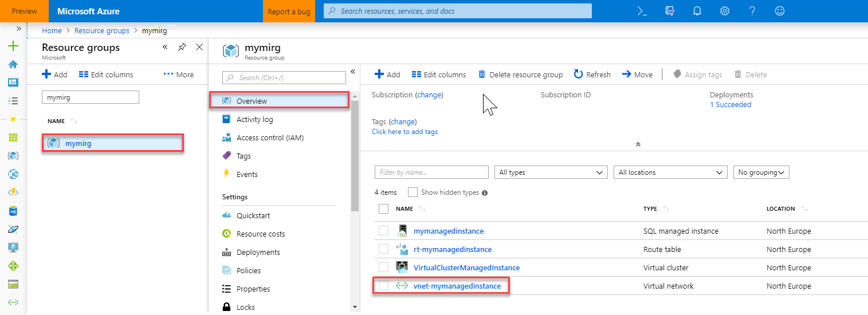The height and width of the screenshot is (315, 868).
Task: Click Delete resource group button
Action: point(520,74)
